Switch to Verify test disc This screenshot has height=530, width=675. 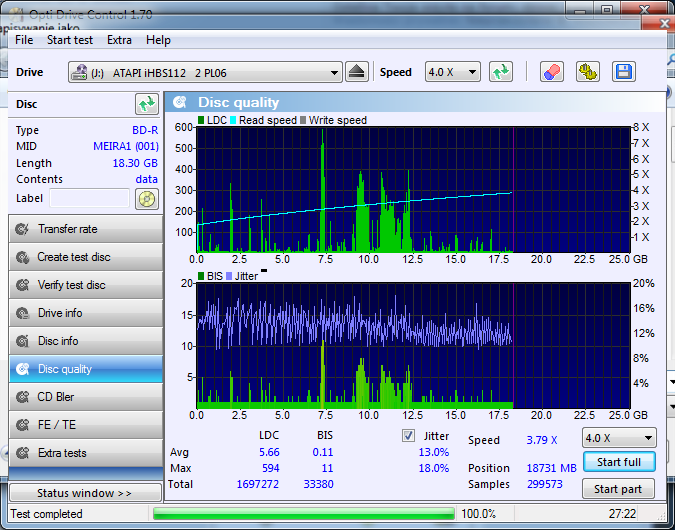[x=86, y=285]
